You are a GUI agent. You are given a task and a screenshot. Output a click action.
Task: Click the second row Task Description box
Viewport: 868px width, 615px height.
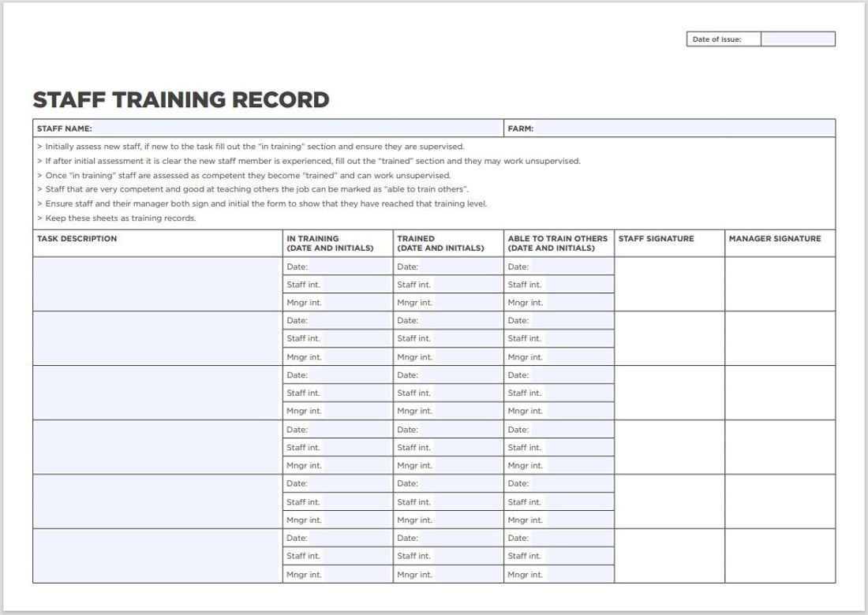158,338
